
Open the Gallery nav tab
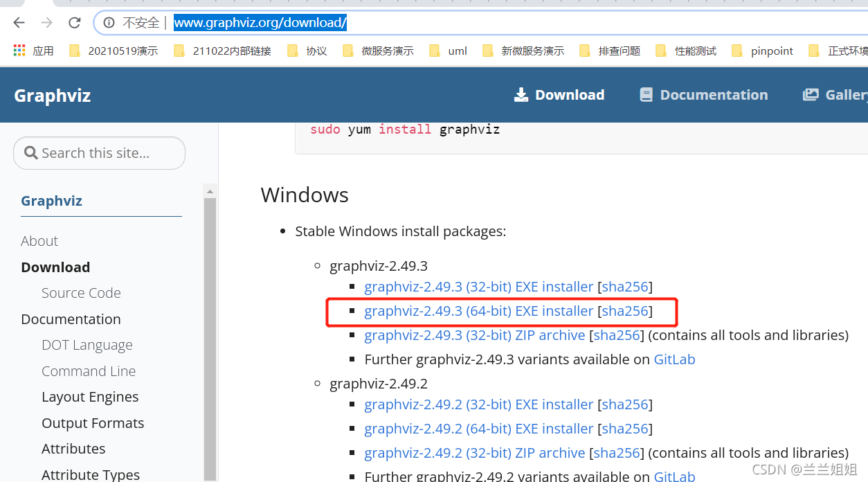pyautogui.click(x=835, y=95)
